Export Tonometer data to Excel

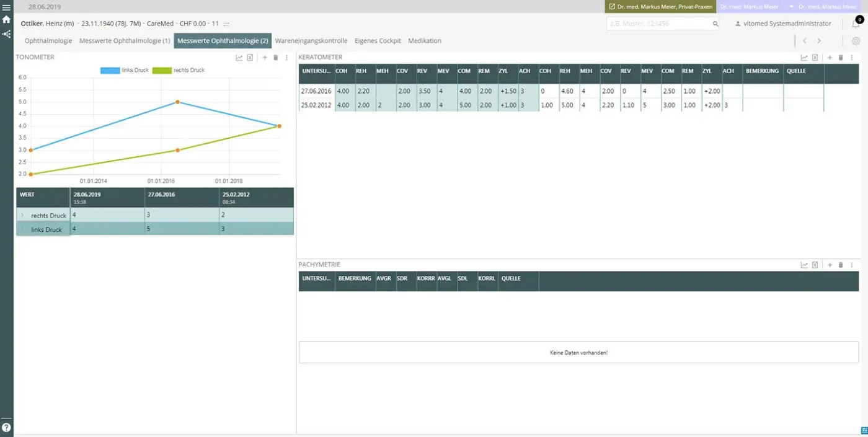(x=250, y=57)
